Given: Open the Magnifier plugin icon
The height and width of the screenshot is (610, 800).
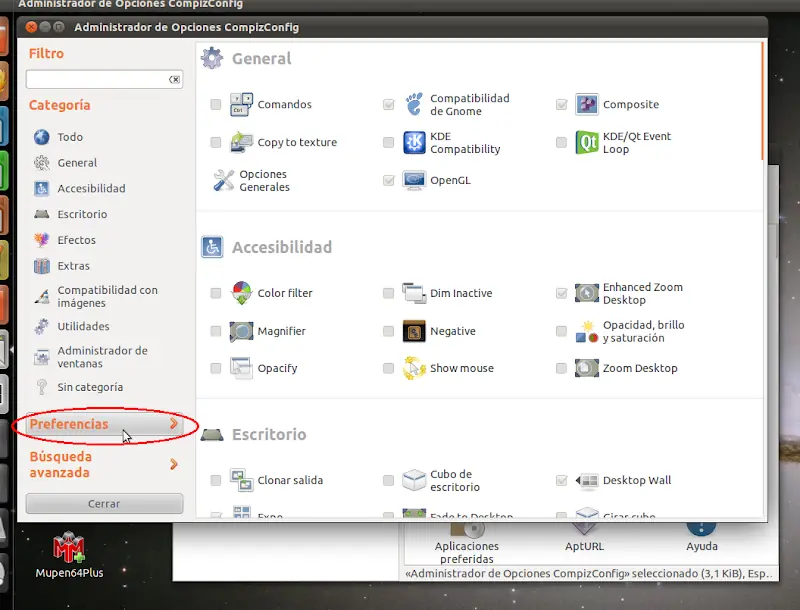Looking at the screenshot, I should click(241, 332).
